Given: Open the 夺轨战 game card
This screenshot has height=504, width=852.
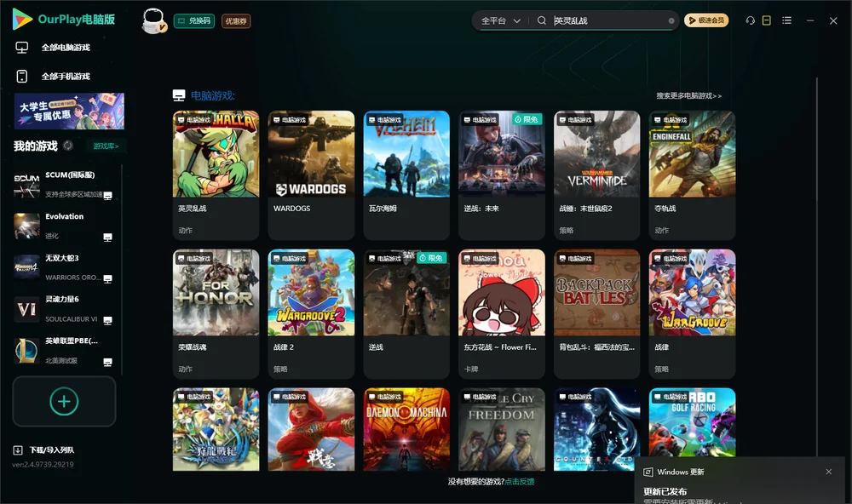Looking at the screenshot, I should pyautogui.click(x=692, y=175).
